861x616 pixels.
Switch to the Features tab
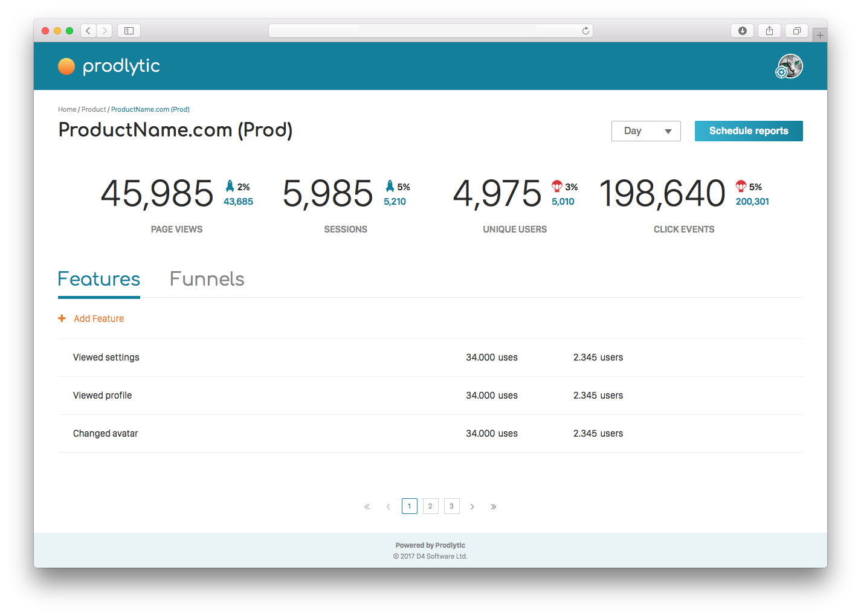point(99,280)
